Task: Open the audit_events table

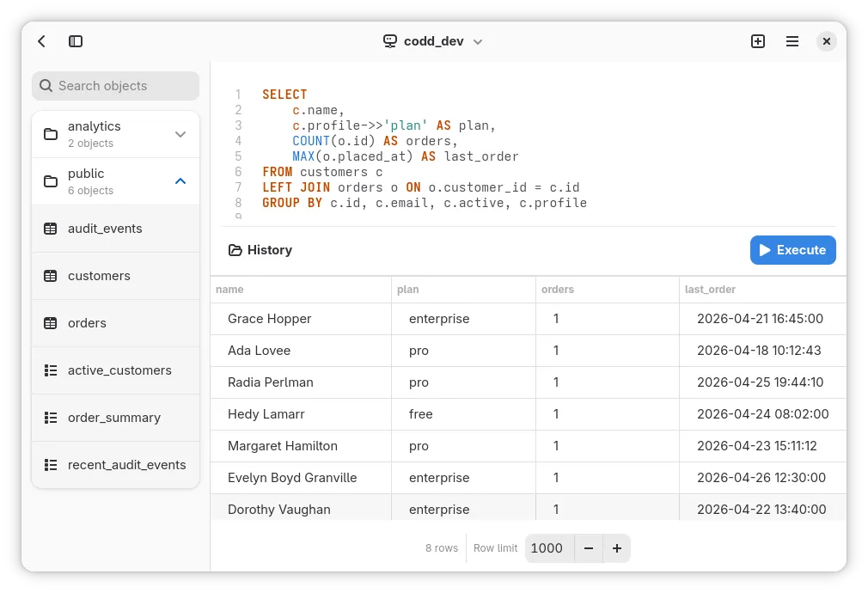Action: click(116, 229)
